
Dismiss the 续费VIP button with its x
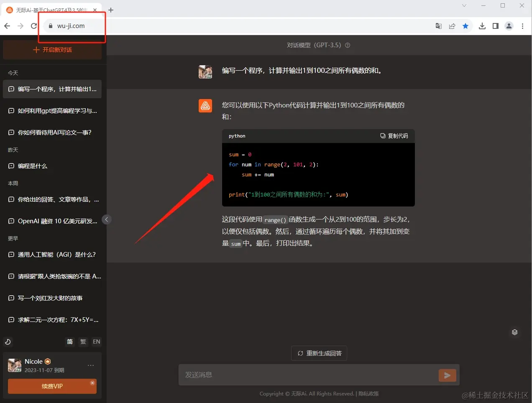[x=92, y=383]
